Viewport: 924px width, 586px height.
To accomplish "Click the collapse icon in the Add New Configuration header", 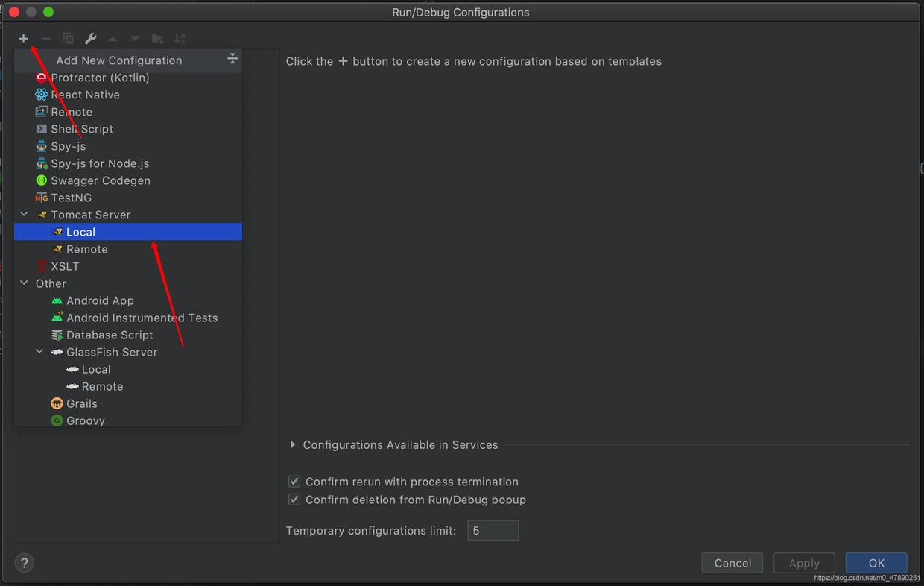I will [x=232, y=59].
